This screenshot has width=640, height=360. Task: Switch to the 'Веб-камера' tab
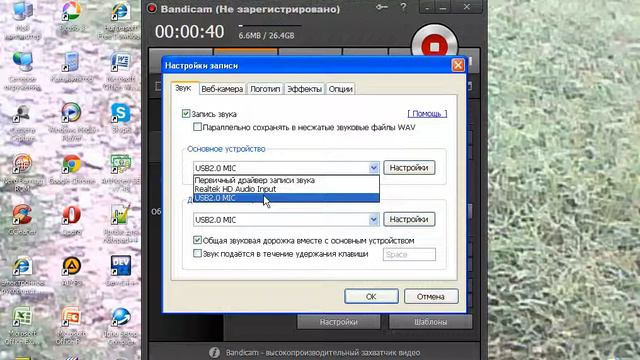[x=222, y=89]
